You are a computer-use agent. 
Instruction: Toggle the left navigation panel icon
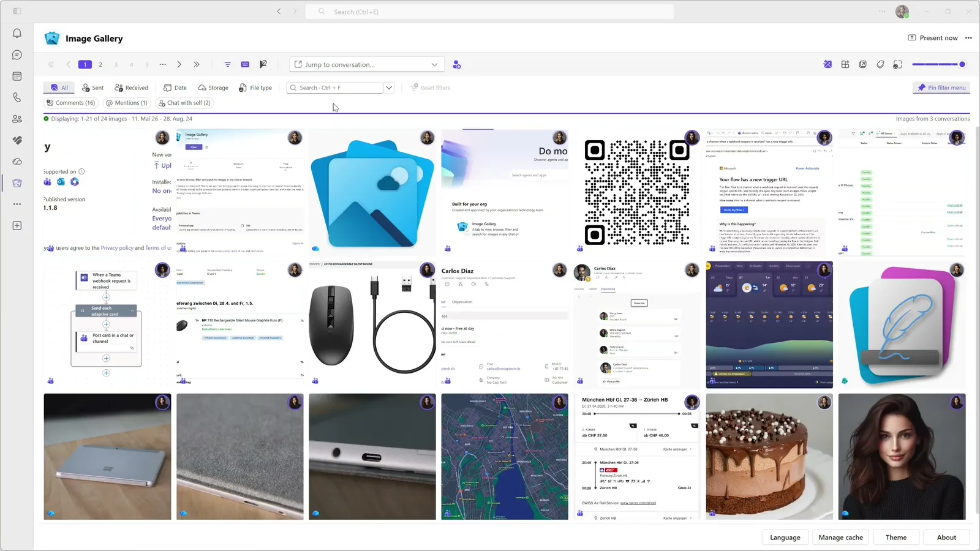(17, 11)
